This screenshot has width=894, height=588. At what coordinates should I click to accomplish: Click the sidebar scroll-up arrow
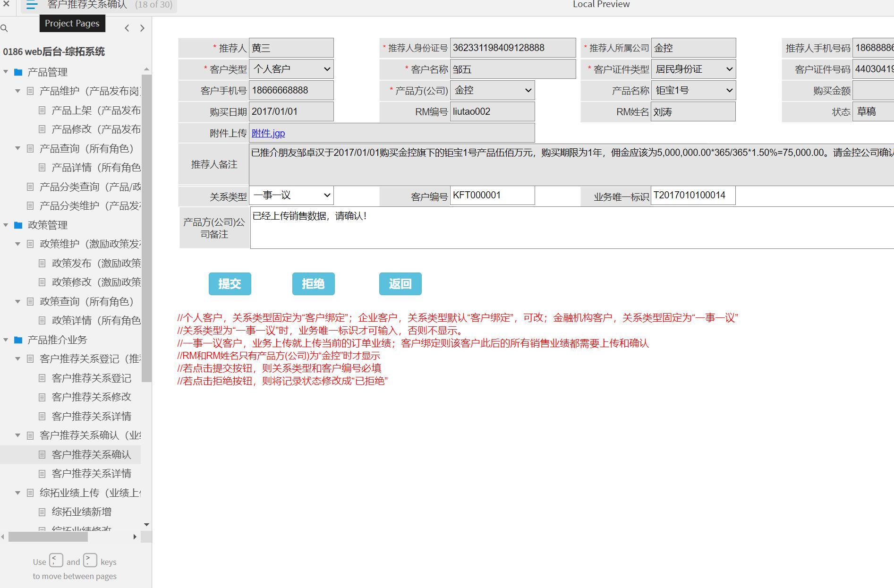point(146,69)
